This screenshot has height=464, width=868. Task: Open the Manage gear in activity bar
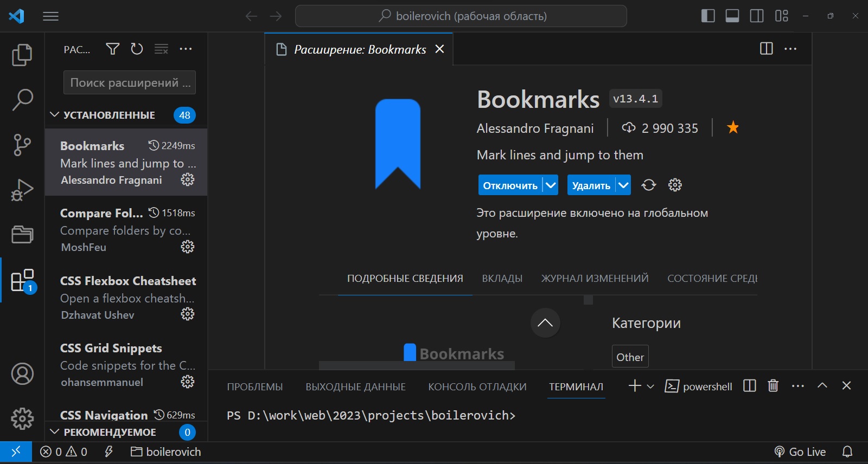click(22, 418)
